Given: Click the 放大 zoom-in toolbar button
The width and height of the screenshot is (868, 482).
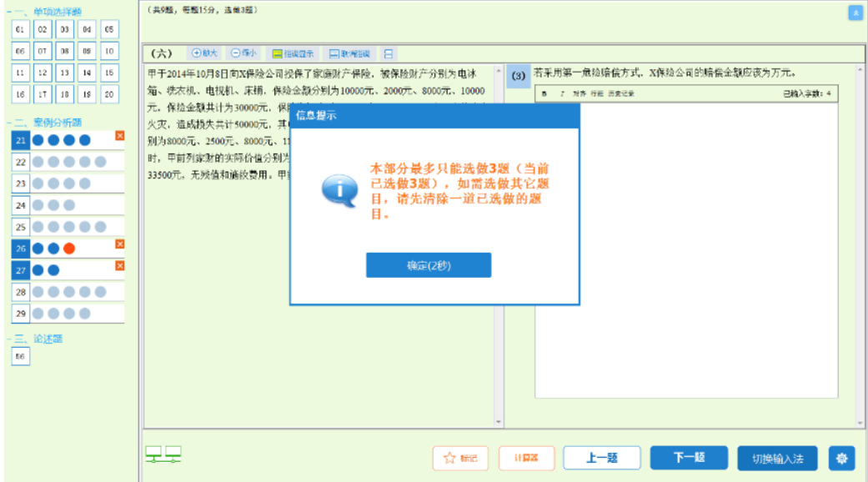Looking at the screenshot, I should click(x=204, y=53).
